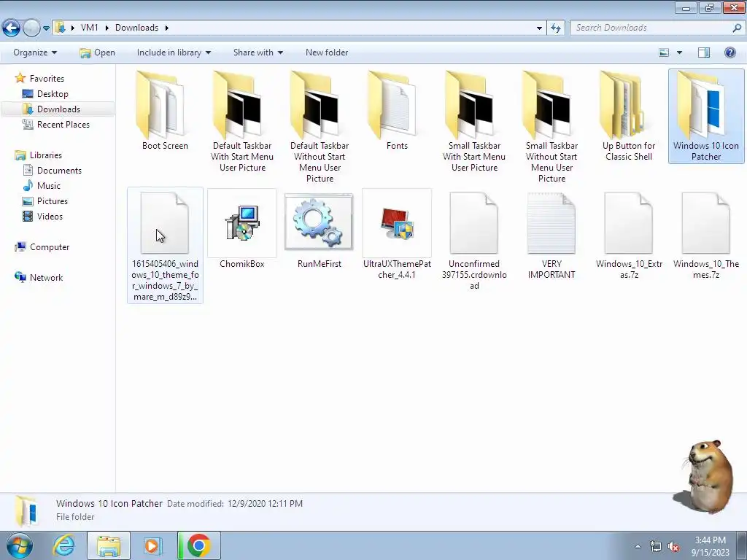Switch to Google Chrome on taskbar
Image resolution: width=747 pixels, height=560 pixels.
tap(198, 545)
